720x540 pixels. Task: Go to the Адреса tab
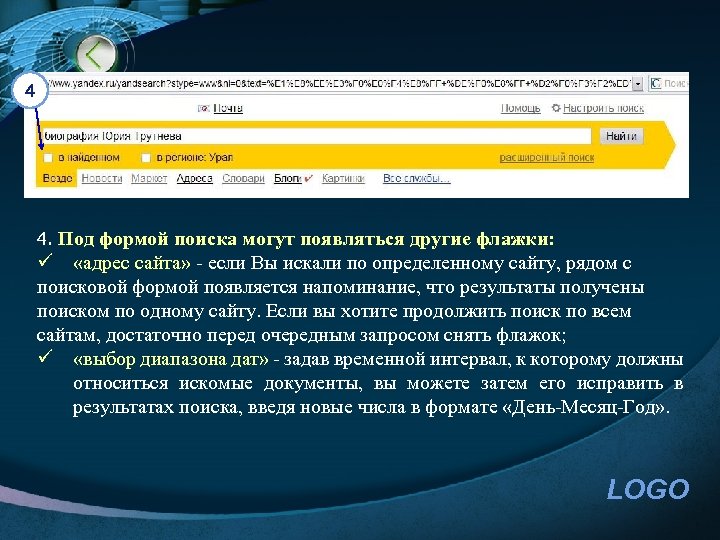194,178
